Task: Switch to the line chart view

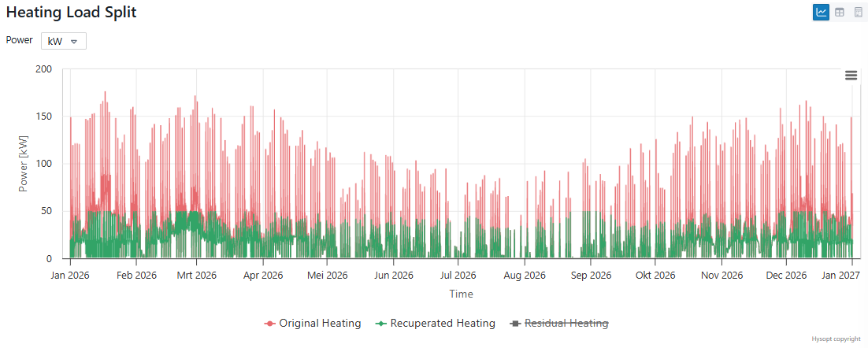Action: click(x=822, y=12)
